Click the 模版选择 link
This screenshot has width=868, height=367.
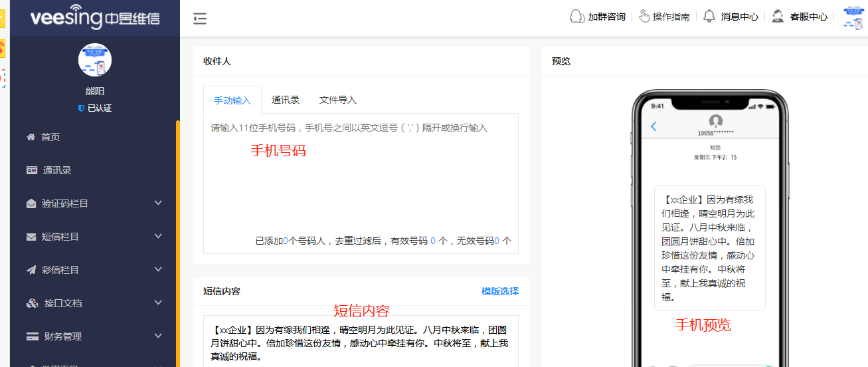coord(500,291)
